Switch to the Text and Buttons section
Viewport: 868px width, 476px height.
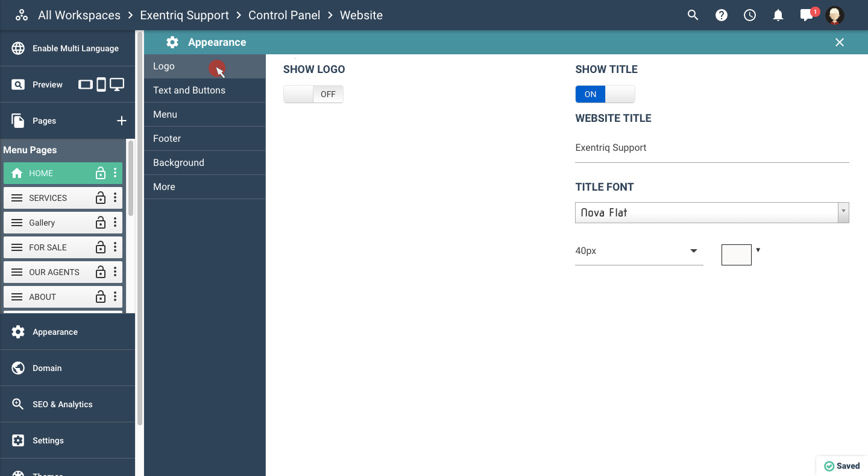click(x=189, y=90)
